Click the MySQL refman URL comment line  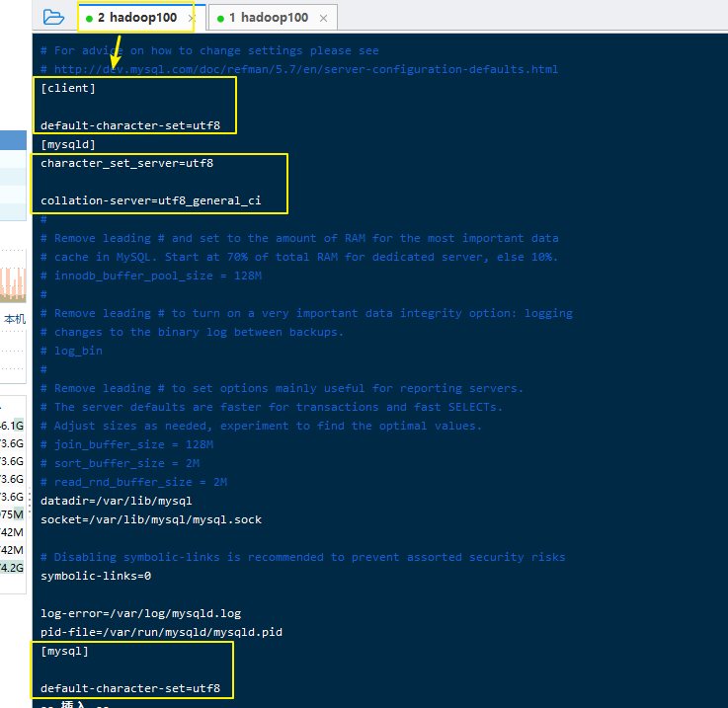click(299, 69)
